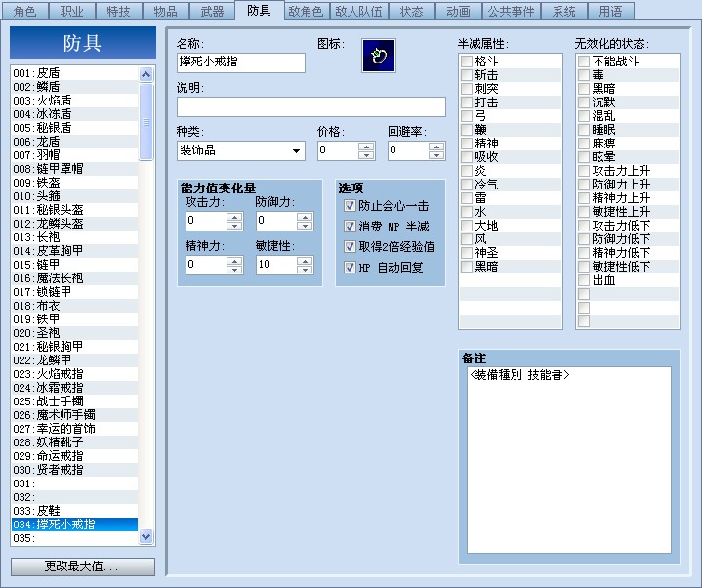Open the 动画 tab

tap(458, 11)
